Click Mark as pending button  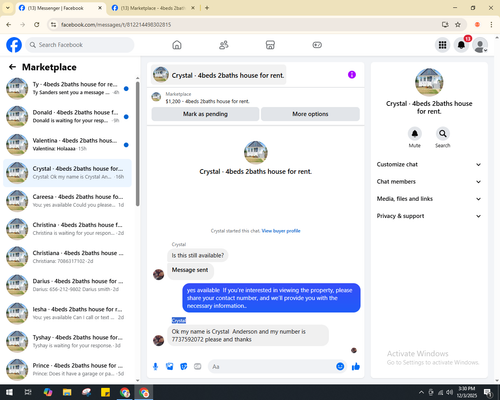(205, 114)
